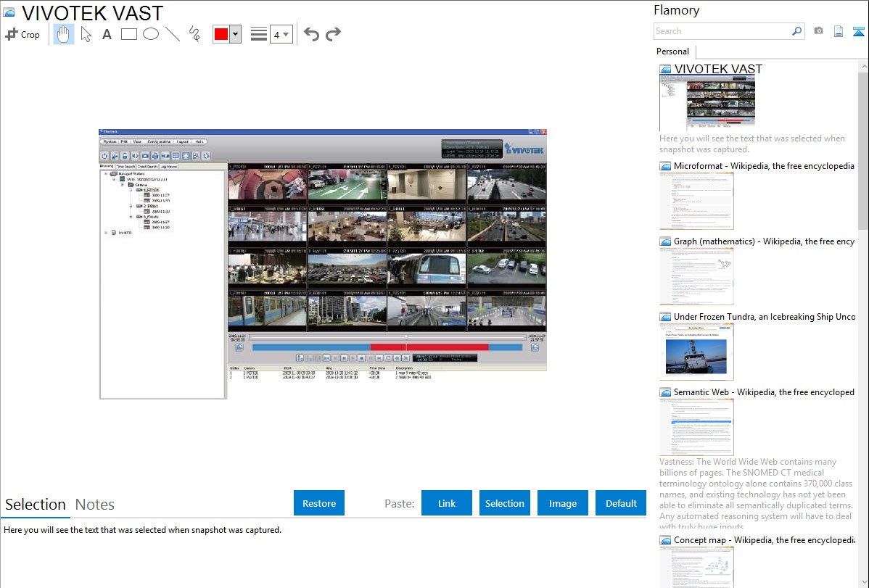
Task: Choose the text annotation tool
Action: (107, 34)
